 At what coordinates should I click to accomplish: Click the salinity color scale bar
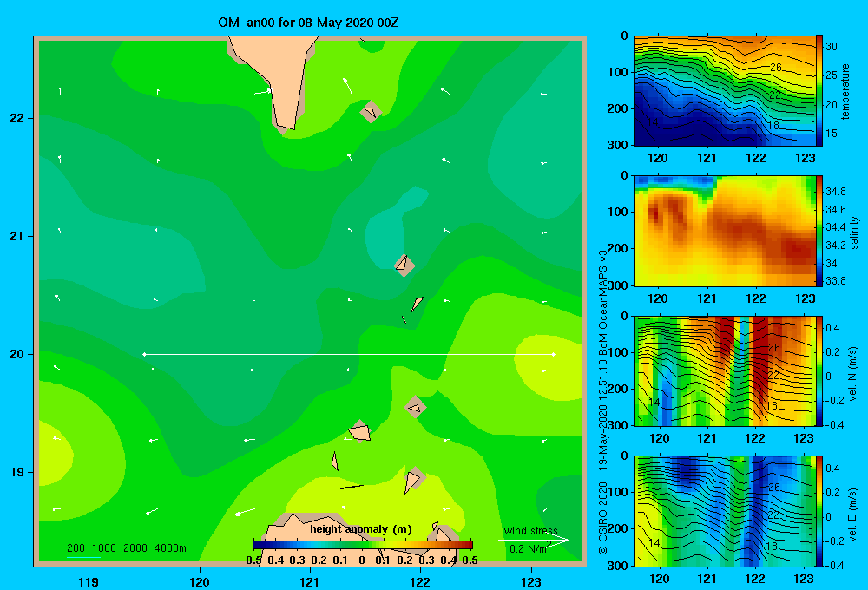click(x=819, y=231)
